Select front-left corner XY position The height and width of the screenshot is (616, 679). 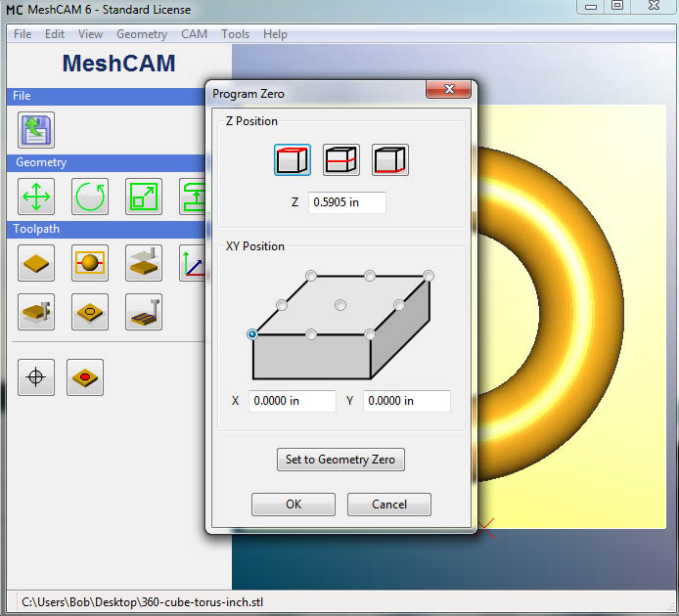(x=252, y=334)
